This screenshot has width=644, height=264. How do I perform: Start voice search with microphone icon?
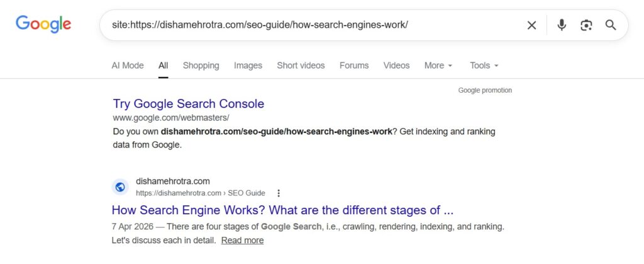click(x=562, y=25)
